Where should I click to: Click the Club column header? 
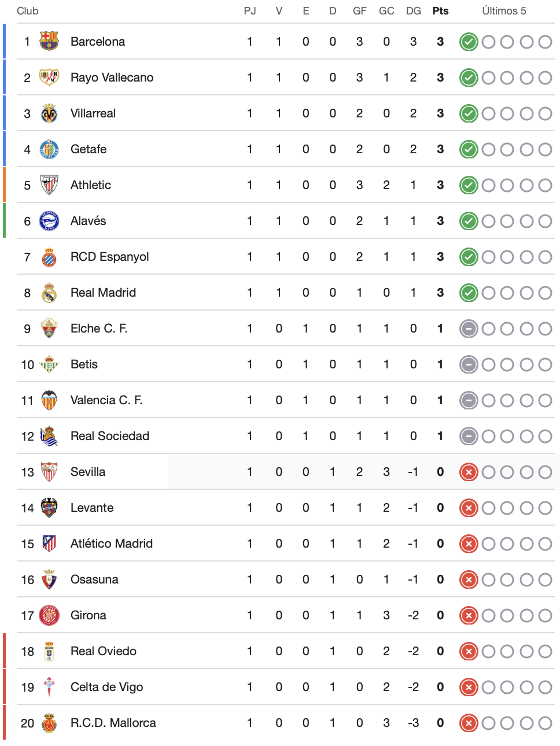click(28, 11)
